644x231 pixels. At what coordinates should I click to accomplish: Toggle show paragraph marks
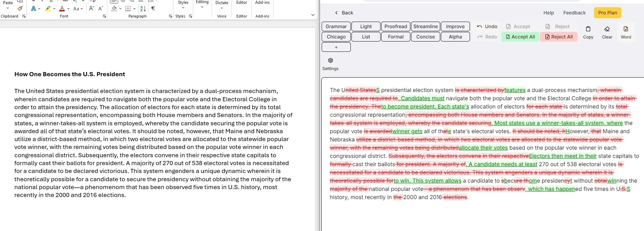pos(153,9)
